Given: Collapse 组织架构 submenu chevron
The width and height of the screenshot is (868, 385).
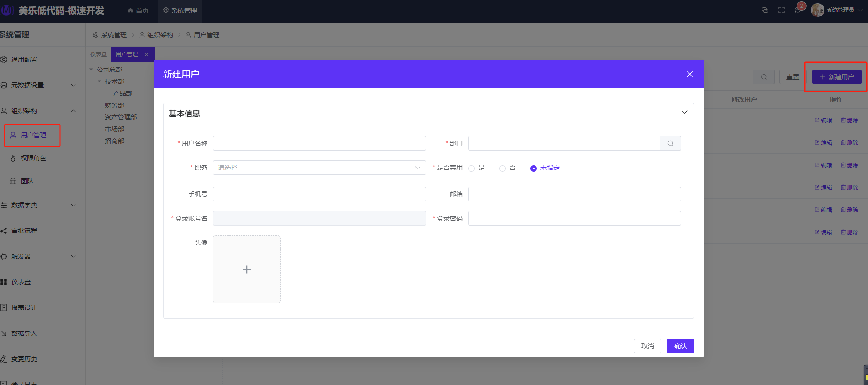Looking at the screenshot, I should point(73,111).
